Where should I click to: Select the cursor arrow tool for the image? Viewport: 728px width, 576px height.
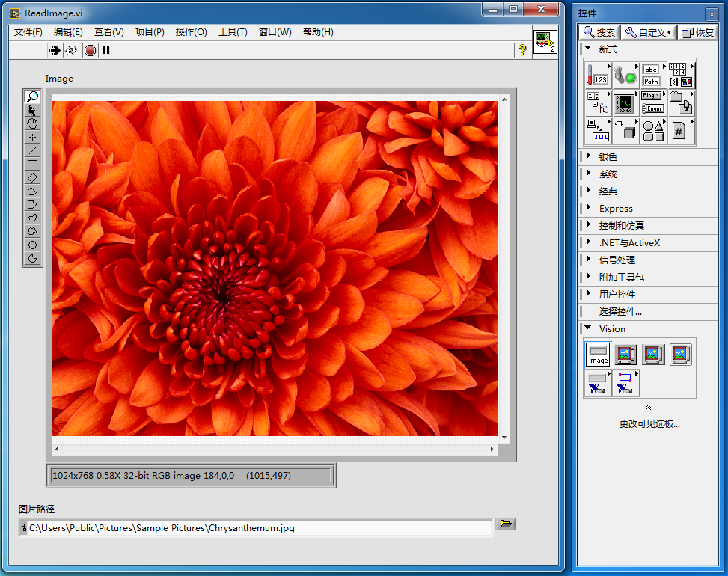coord(31,110)
